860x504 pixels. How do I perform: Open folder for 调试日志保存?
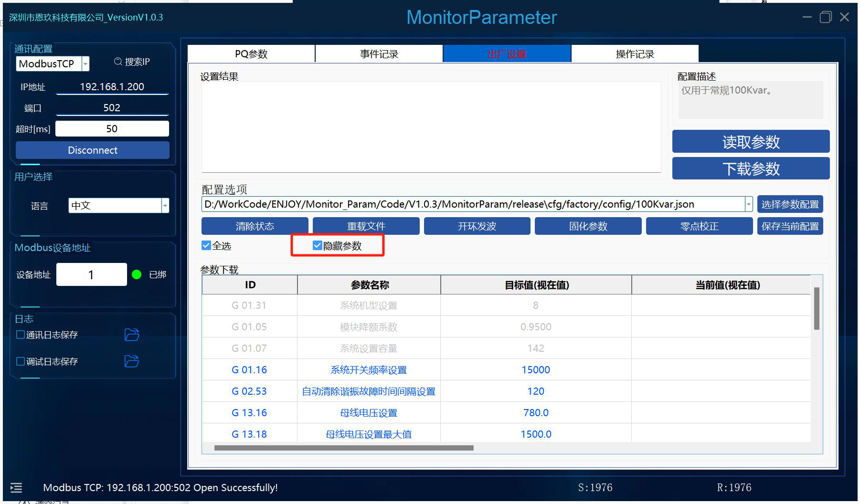click(x=132, y=361)
